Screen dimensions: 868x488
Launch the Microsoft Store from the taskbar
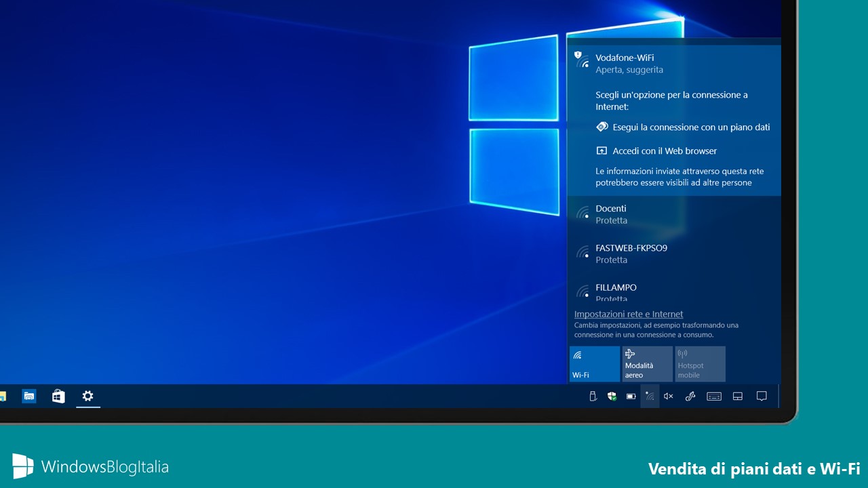58,396
